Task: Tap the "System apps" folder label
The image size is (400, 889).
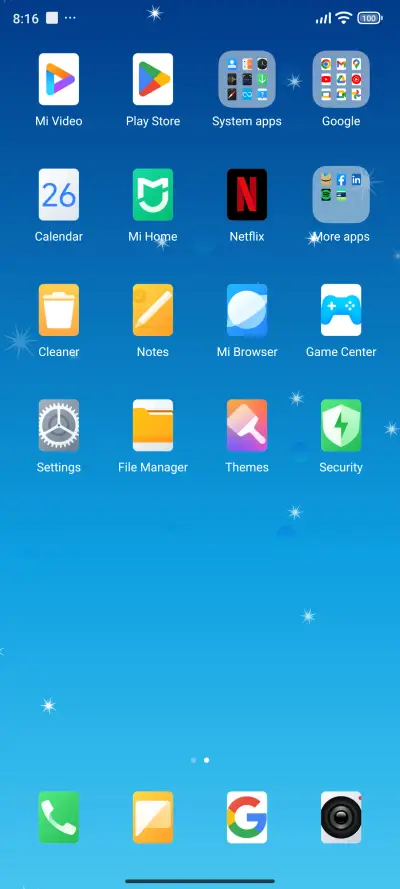Action: pyautogui.click(x=247, y=121)
